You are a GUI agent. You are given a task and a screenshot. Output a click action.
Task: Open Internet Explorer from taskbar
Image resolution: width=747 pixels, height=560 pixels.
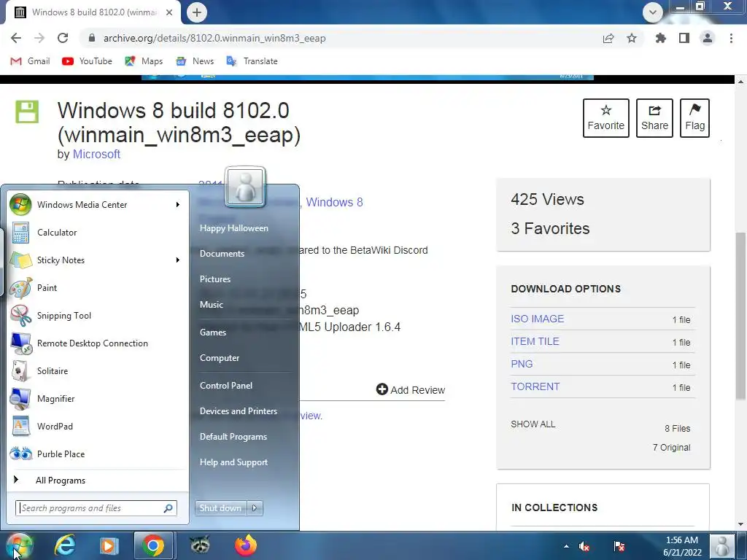[x=65, y=545]
